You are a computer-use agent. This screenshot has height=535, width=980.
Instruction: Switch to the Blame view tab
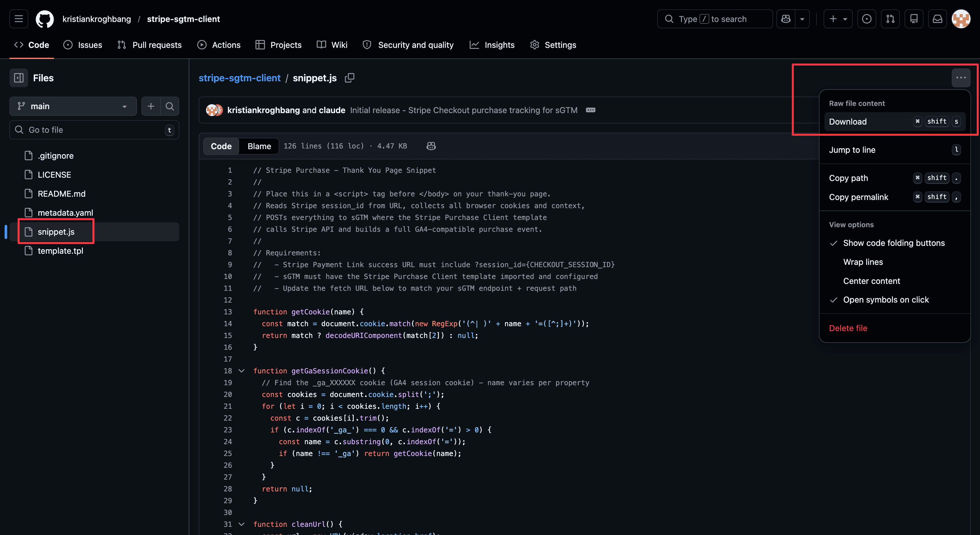[x=259, y=146]
